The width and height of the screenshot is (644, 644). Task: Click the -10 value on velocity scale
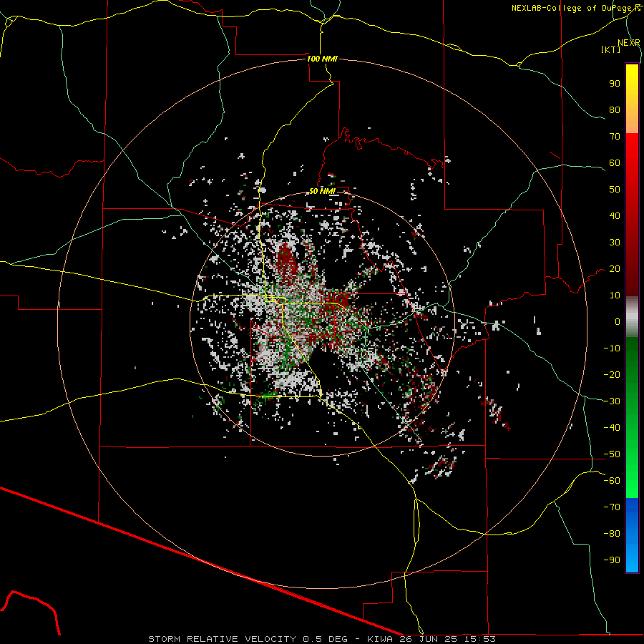(612, 348)
